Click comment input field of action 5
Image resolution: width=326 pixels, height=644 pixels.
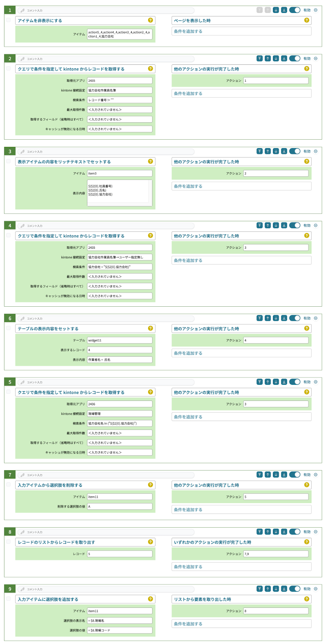coord(106,382)
